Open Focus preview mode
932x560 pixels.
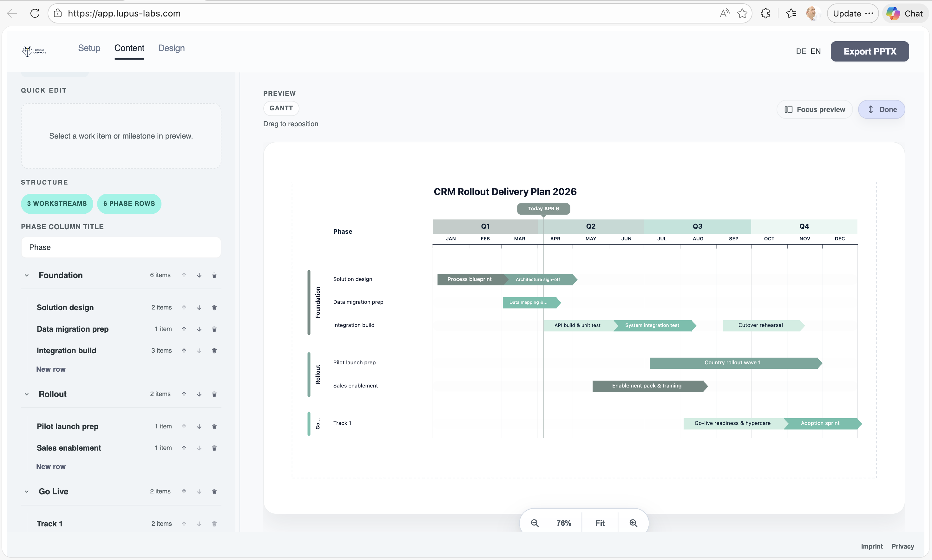tap(814, 109)
